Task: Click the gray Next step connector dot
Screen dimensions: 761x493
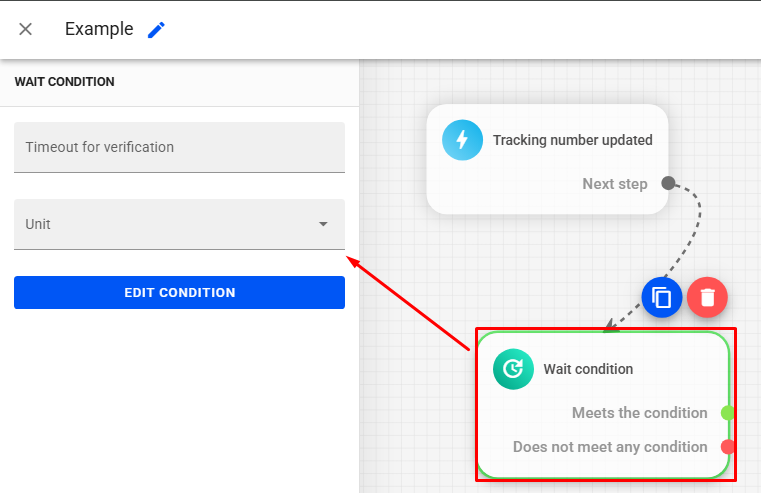Action: [668, 184]
